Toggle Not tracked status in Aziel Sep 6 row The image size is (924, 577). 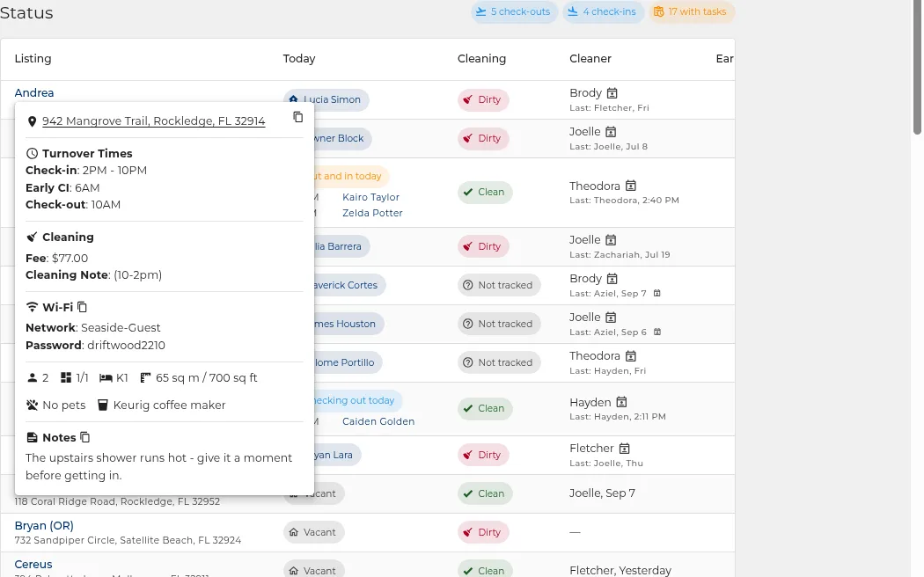[499, 324]
